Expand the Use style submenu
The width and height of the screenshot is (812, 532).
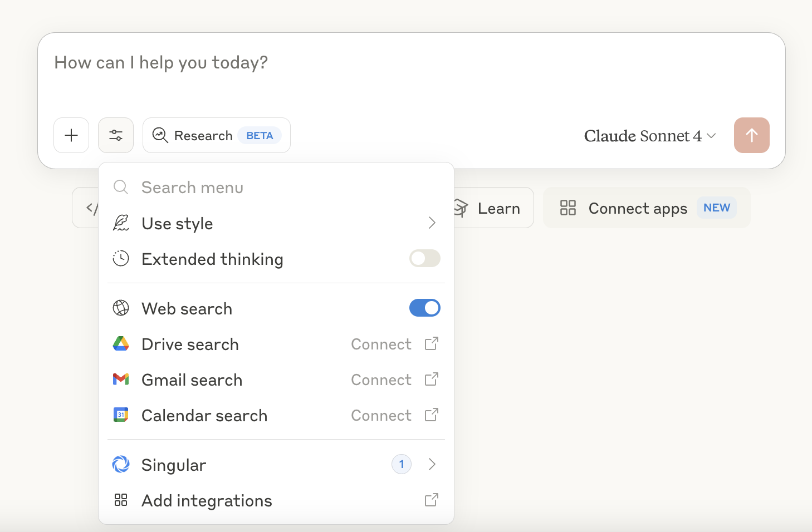432,223
